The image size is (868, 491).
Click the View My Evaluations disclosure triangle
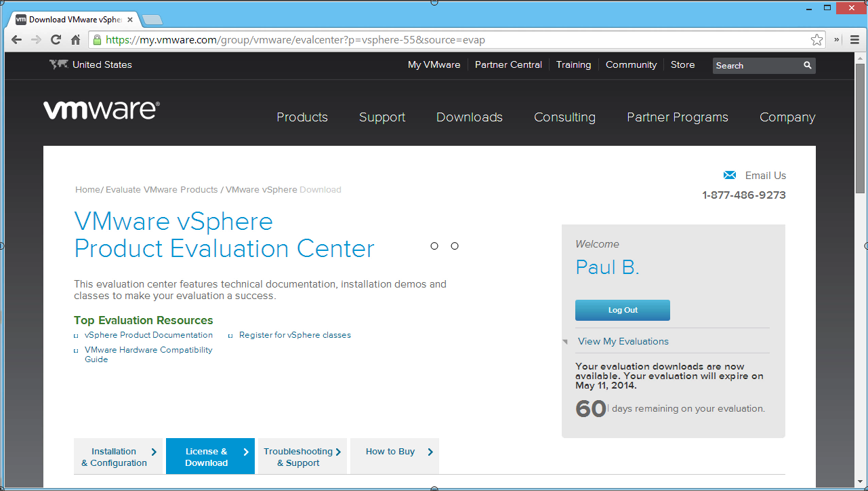(565, 342)
